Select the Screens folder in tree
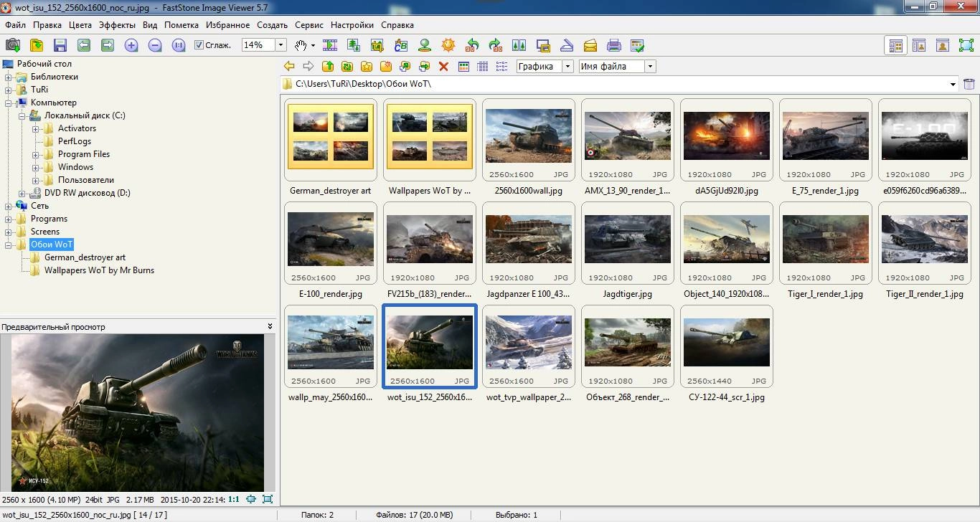The image size is (980, 522). [x=45, y=232]
